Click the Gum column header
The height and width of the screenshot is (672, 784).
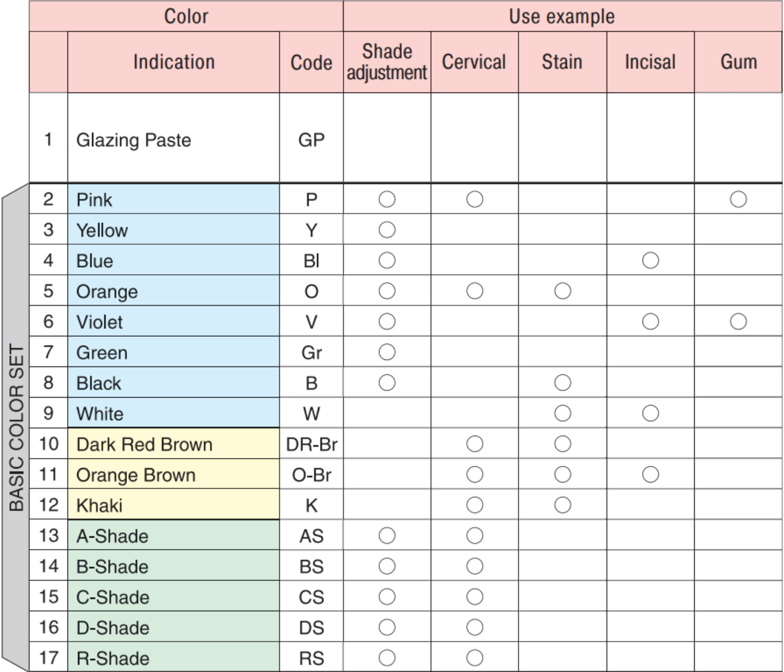[738, 62]
